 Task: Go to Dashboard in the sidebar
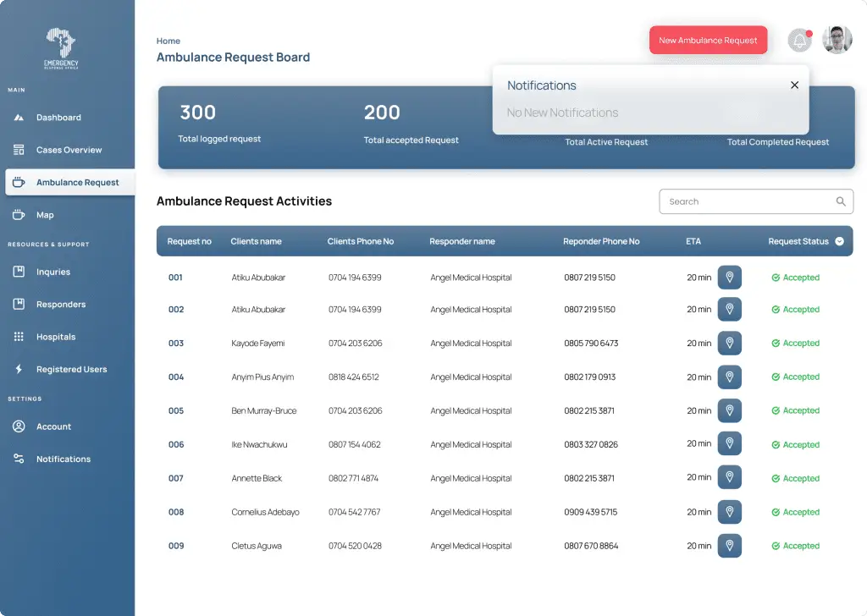tap(58, 118)
